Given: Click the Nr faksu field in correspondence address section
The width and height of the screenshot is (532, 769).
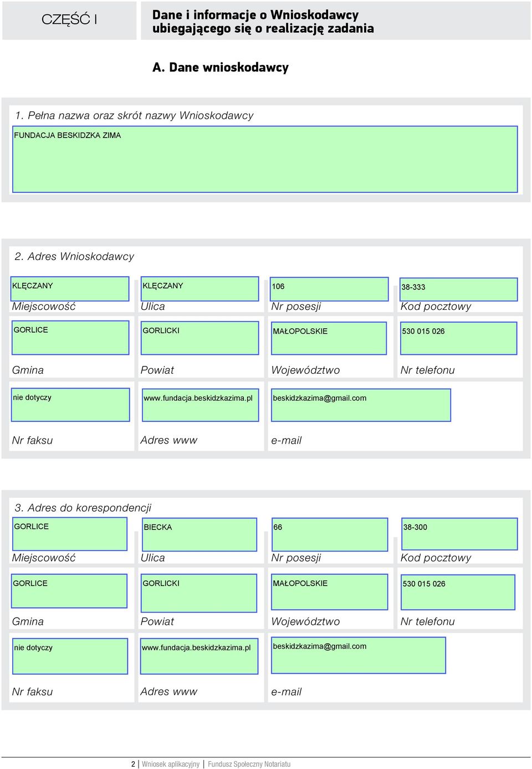Looking at the screenshot, I should coord(70,656).
